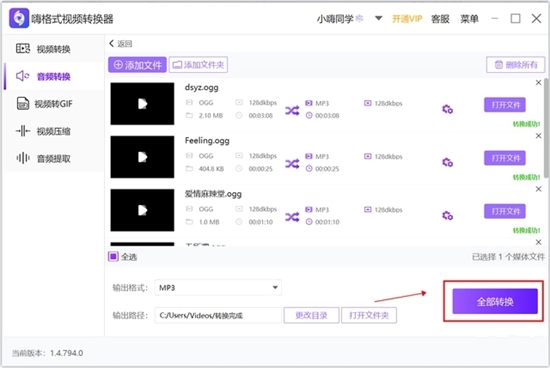Click MP3 output format in dsyz.ogg row
The height and width of the screenshot is (368, 550).
point(322,103)
